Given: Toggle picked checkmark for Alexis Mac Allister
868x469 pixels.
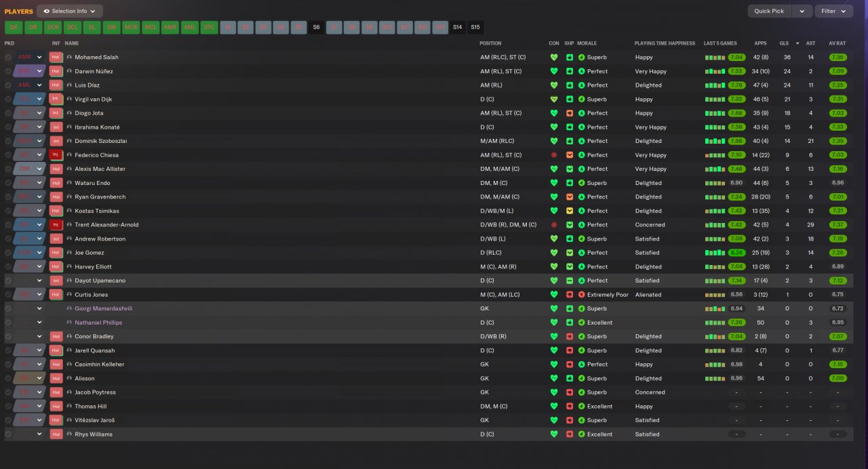Looking at the screenshot, I should tap(8, 169).
